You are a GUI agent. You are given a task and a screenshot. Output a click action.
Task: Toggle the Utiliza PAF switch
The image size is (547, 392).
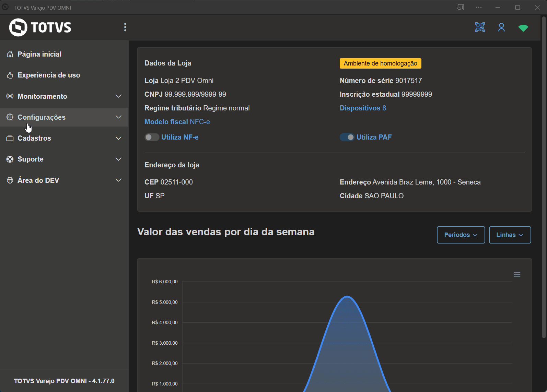pyautogui.click(x=347, y=137)
